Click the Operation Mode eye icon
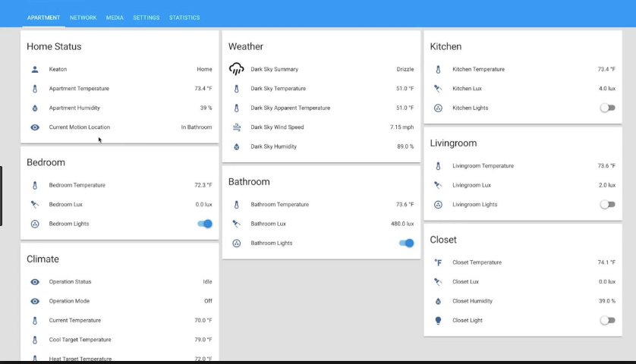 35,301
